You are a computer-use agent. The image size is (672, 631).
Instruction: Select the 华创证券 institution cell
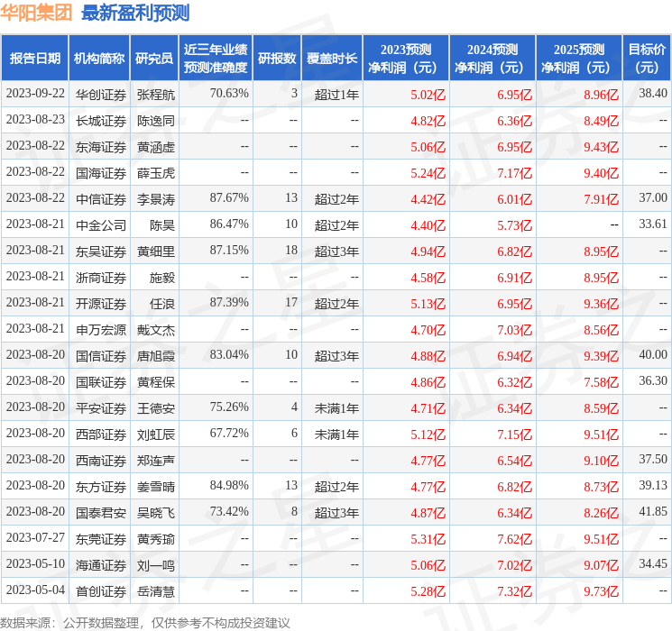(x=101, y=95)
